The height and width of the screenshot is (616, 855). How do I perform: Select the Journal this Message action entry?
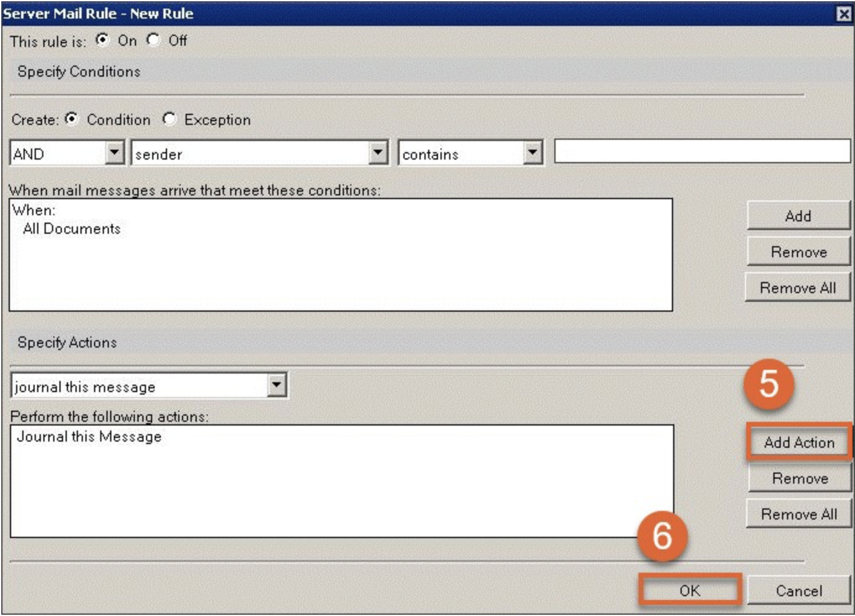point(89,437)
